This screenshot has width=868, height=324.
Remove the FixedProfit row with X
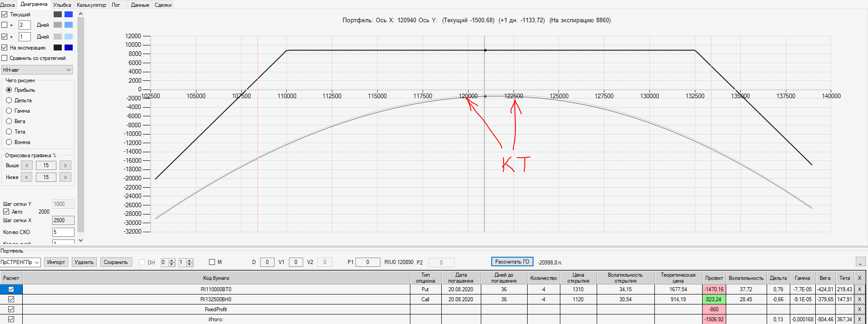coord(859,309)
